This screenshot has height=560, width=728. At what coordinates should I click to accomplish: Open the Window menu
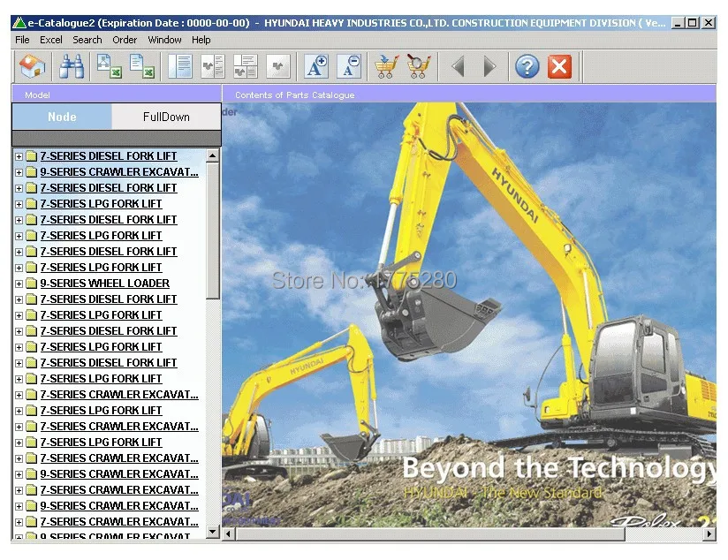pyautogui.click(x=165, y=40)
